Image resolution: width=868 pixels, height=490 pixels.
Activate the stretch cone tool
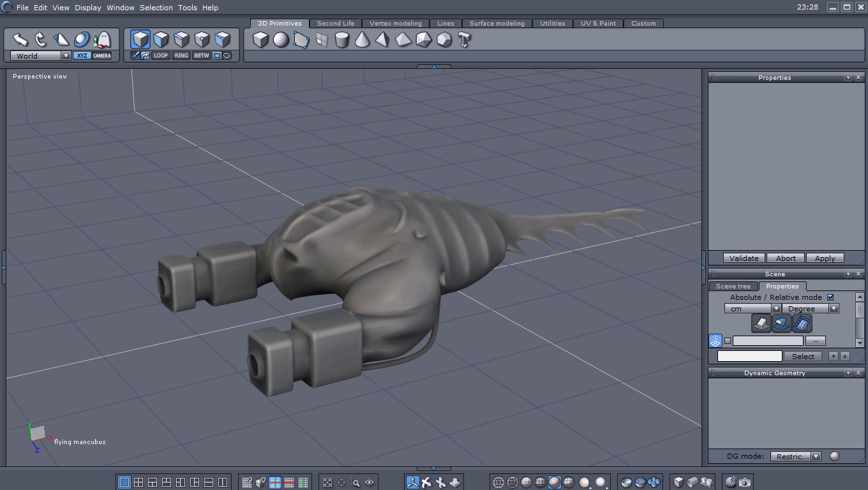61,40
